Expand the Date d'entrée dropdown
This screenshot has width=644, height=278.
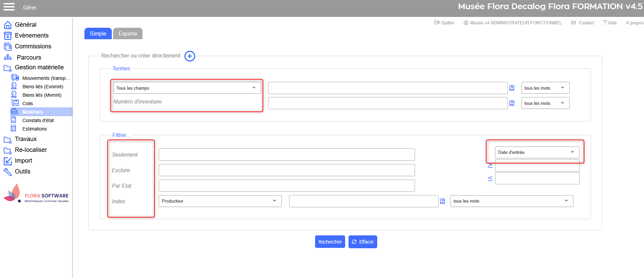537,152
